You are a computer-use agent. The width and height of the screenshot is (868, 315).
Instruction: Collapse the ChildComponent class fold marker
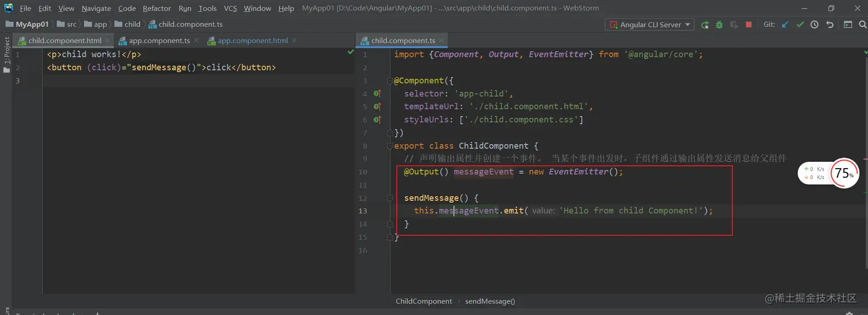[x=390, y=146]
